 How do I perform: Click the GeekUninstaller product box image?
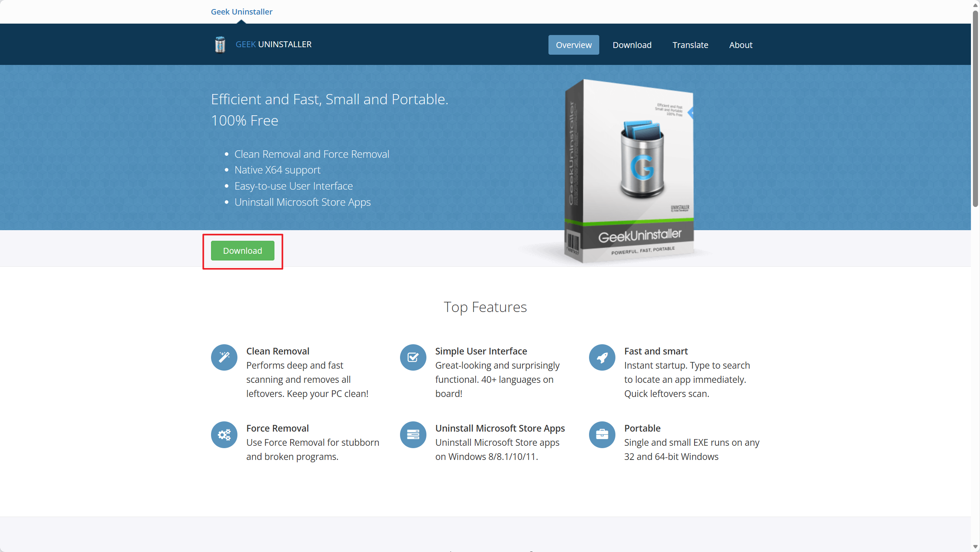pyautogui.click(x=629, y=171)
